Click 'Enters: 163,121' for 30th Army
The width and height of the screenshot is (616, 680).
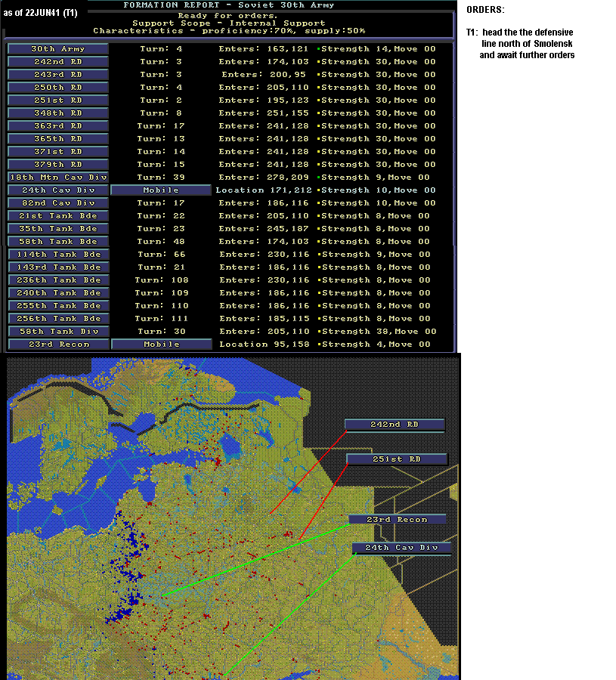tap(263, 49)
